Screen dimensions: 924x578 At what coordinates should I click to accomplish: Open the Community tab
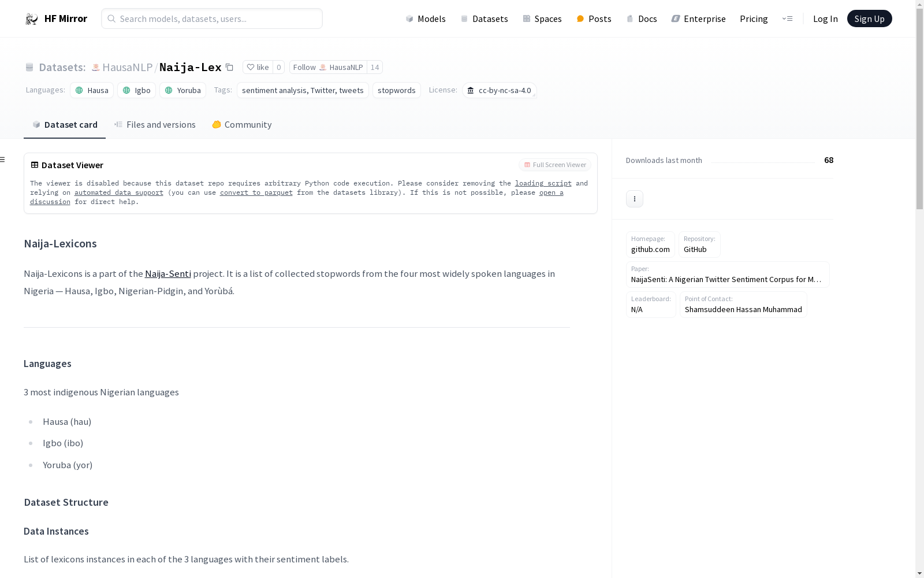(x=241, y=124)
